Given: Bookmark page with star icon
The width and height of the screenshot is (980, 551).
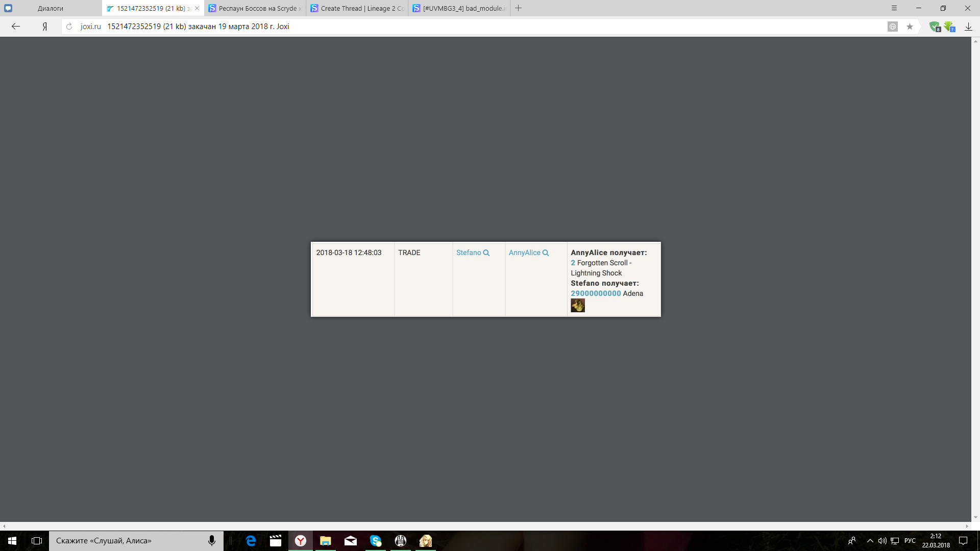Looking at the screenshot, I should [910, 27].
